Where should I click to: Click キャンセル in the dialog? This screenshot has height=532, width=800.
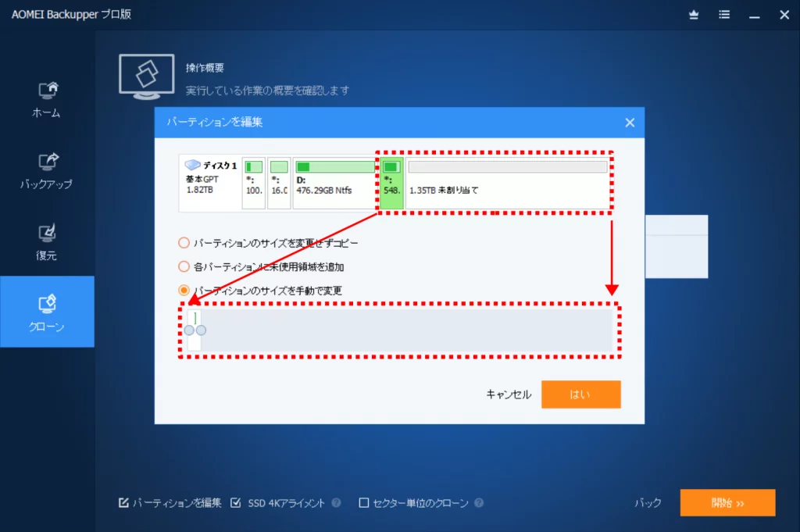pos(509,395)
